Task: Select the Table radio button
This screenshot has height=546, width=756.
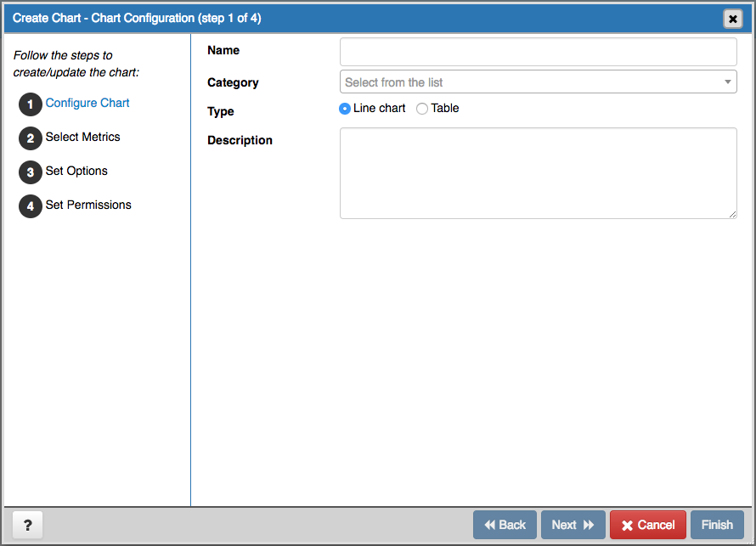Action: pos(422,109)
